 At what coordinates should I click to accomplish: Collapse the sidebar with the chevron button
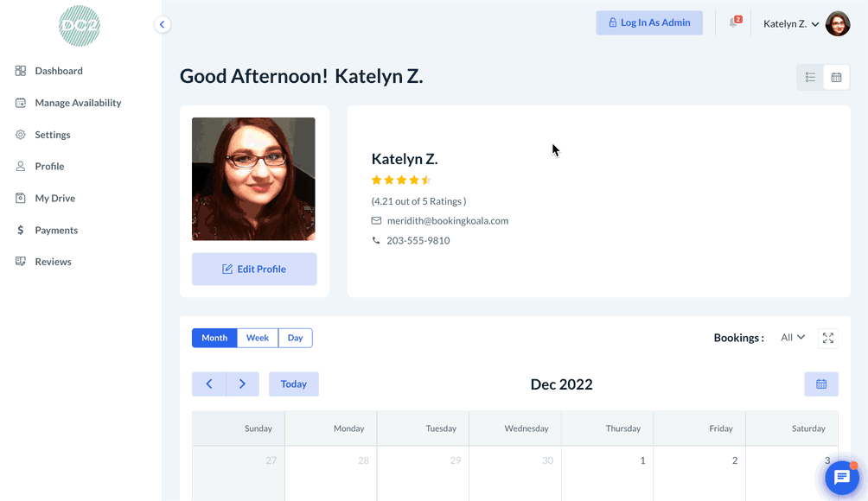coord(163,24)
